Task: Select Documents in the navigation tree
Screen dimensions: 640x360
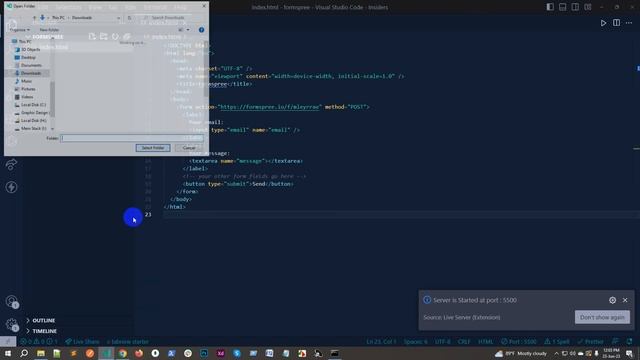Action: coord(28,65)
